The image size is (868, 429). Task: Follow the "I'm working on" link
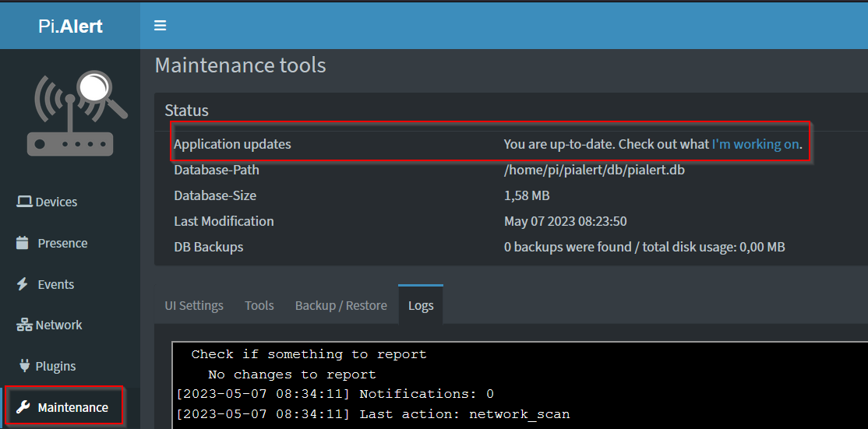[x=755, y=144]
